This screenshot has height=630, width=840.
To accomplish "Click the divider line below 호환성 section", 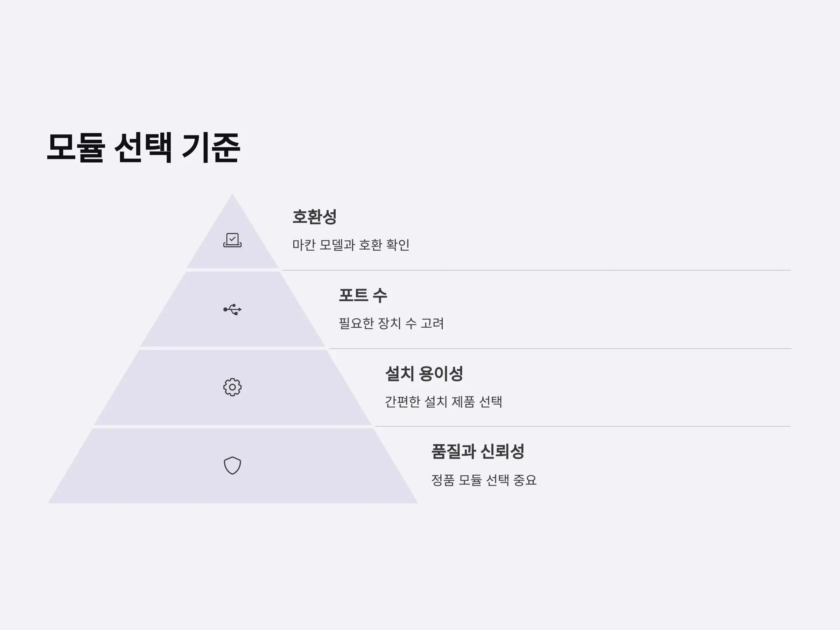I will (x=536, y=270).
